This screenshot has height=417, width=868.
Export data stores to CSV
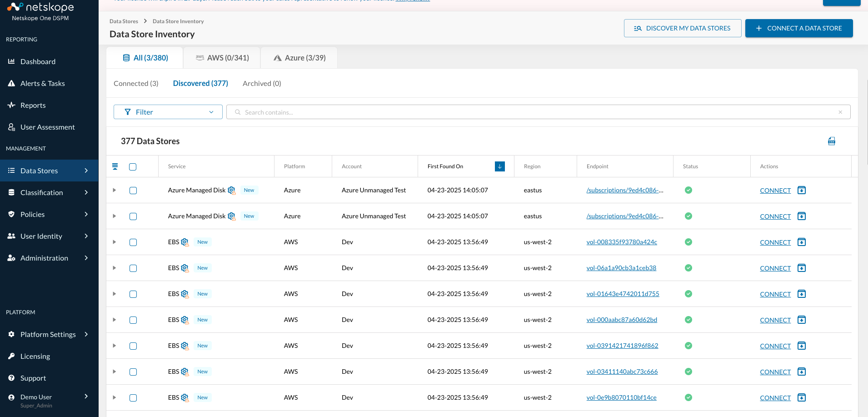[x=832, y=141]
